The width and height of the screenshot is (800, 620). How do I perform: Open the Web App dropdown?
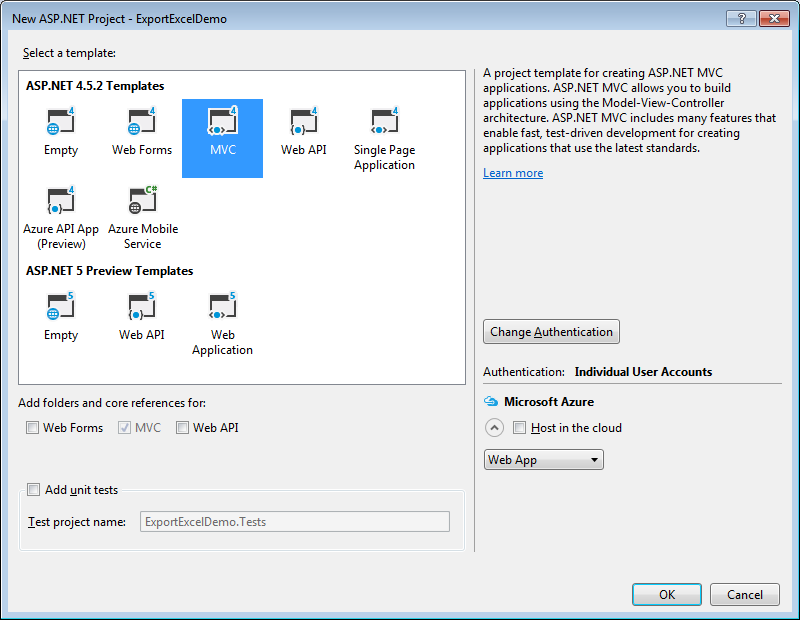(543, 460)
